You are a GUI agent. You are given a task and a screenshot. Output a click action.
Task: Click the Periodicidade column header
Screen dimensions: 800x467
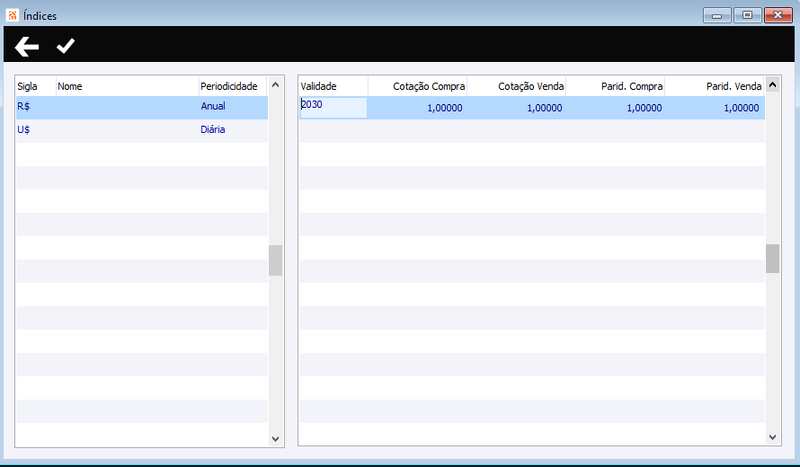coord(233,86)
